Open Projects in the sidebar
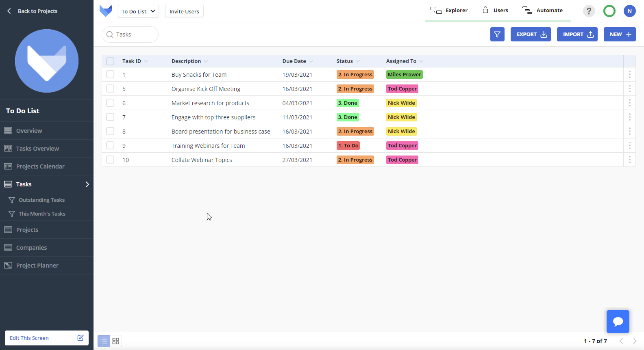The width and height of the screenshot is (644, 350). coord(47,230)
